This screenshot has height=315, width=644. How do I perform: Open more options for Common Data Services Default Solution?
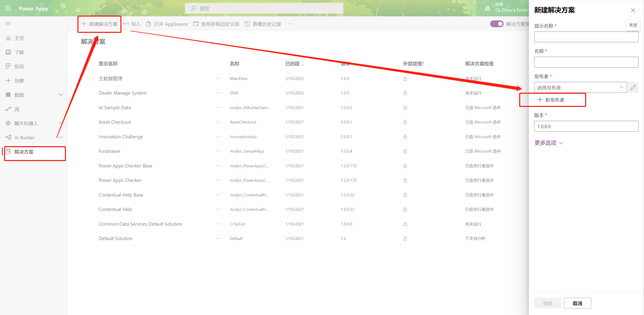218,224
